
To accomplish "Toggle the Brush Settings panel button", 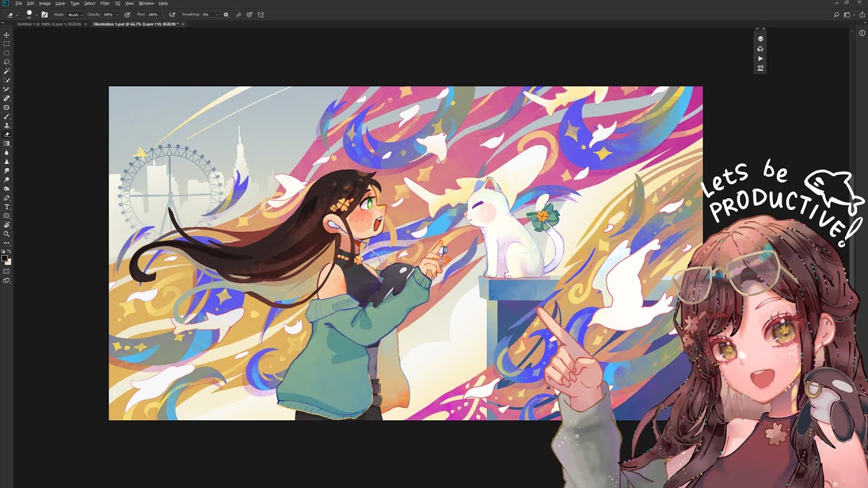I will click(x=45, y=14).
